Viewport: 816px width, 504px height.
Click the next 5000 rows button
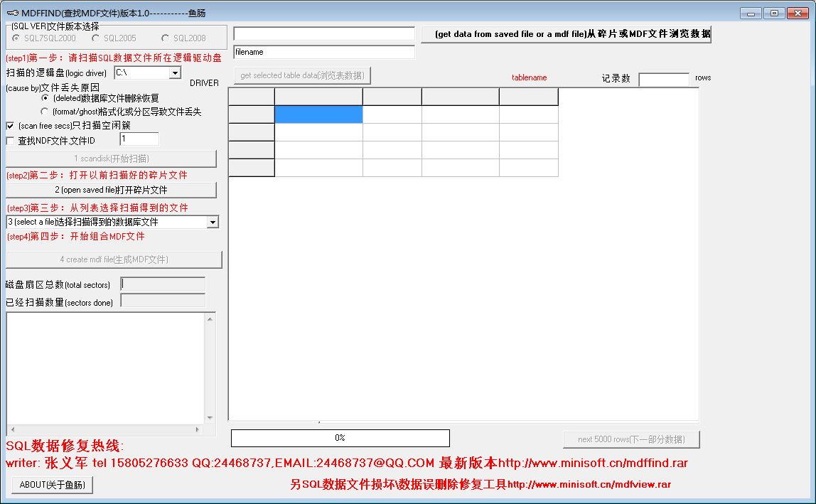[x=630, y=439]
